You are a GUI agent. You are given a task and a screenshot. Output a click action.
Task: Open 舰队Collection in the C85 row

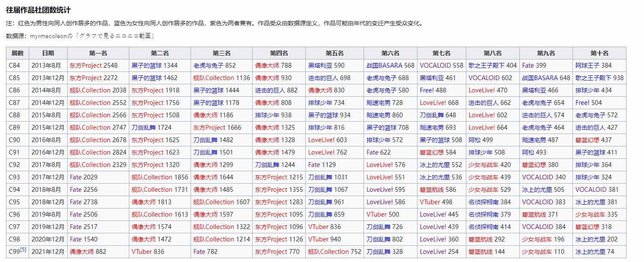pyautogui.click(x=214, y=78)
